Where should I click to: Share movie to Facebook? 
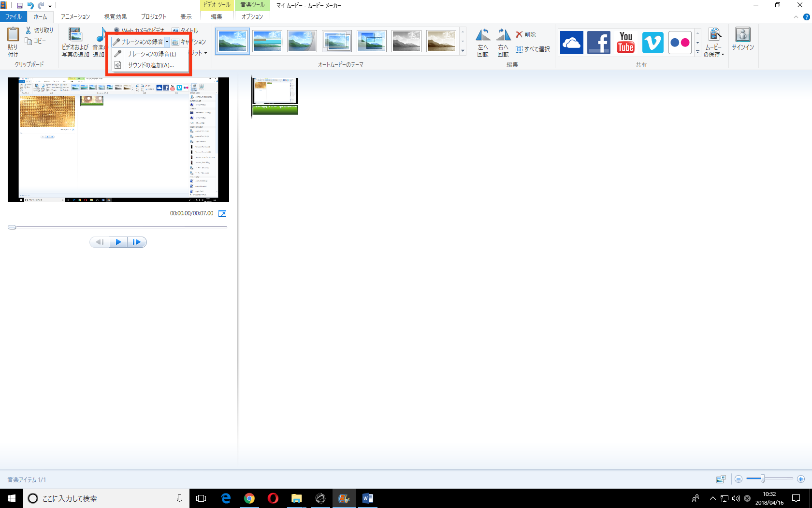point(598,42)
